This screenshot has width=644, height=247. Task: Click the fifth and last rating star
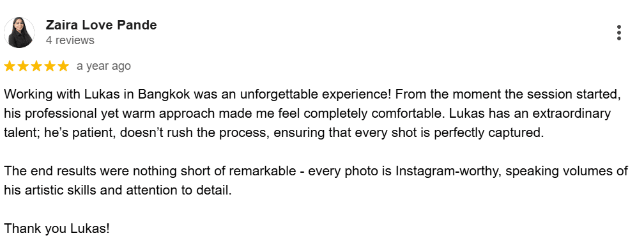coord(63,66)
